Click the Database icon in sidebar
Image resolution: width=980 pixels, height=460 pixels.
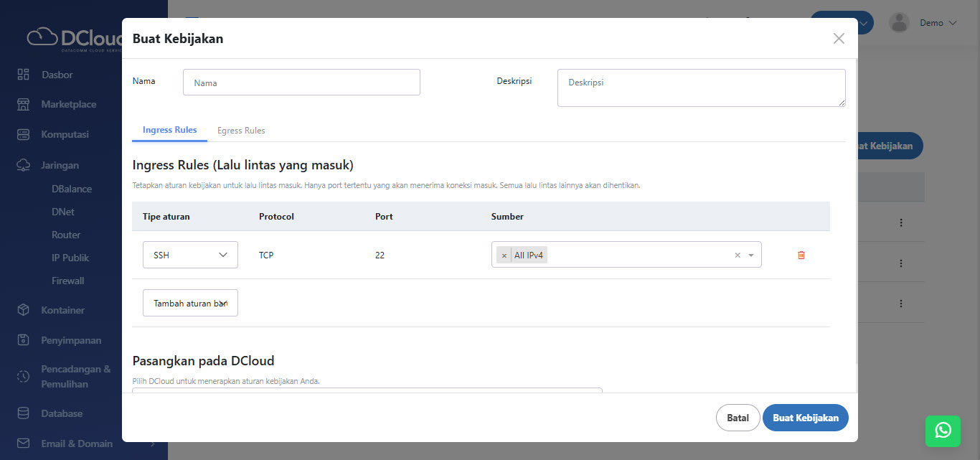point(23,413)
